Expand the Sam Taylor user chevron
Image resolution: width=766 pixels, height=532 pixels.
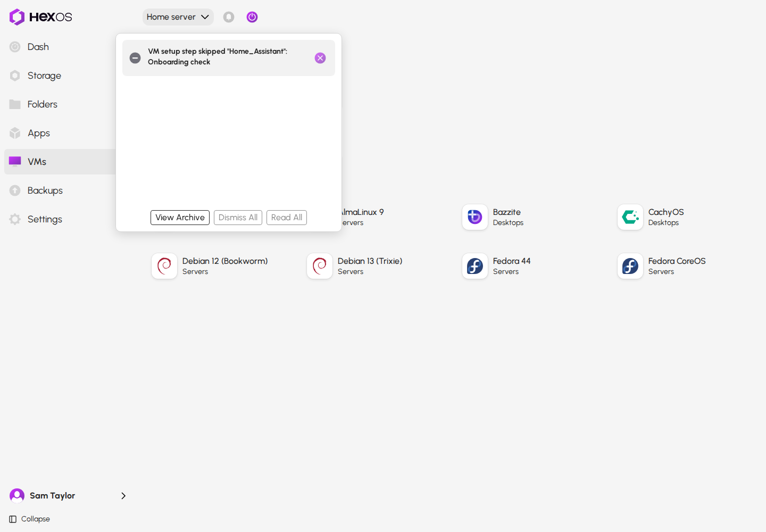click(123, 496)
